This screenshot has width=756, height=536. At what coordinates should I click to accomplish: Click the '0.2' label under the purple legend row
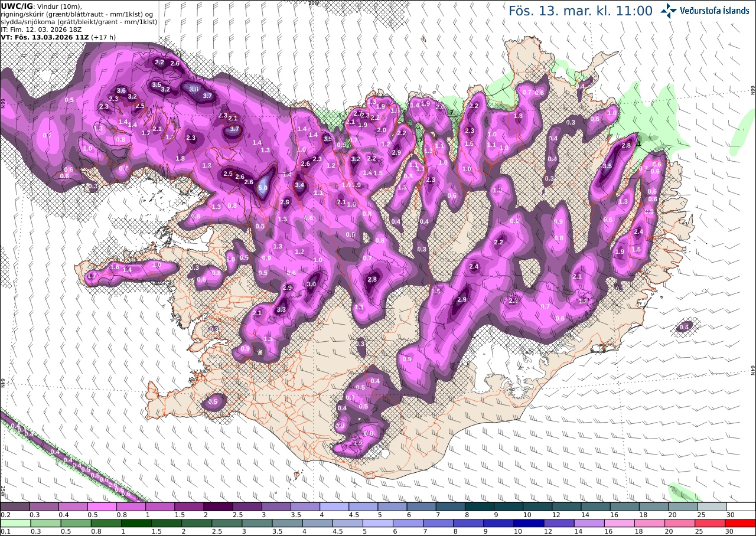(5, 515)
